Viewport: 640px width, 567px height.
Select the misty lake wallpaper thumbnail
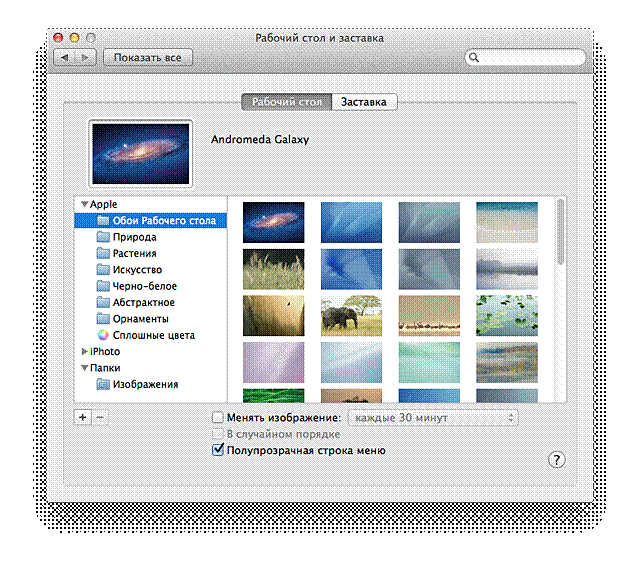click(507, 269)
